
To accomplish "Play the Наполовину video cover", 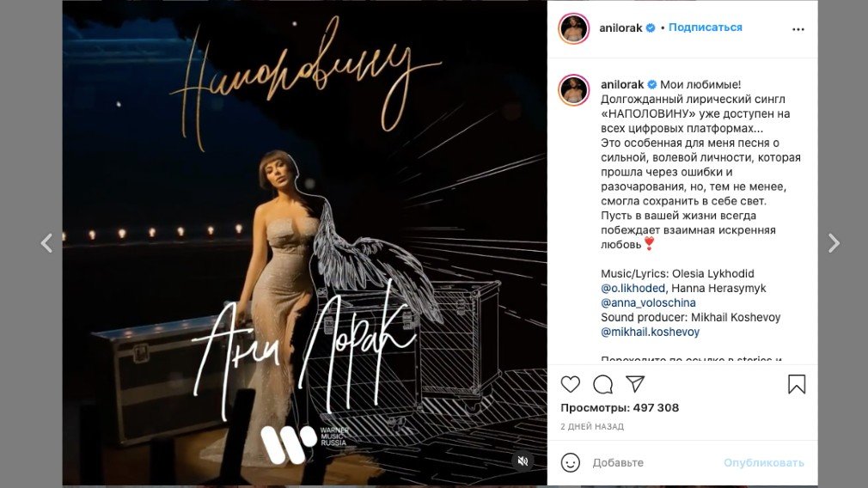I will coord(304,243).
